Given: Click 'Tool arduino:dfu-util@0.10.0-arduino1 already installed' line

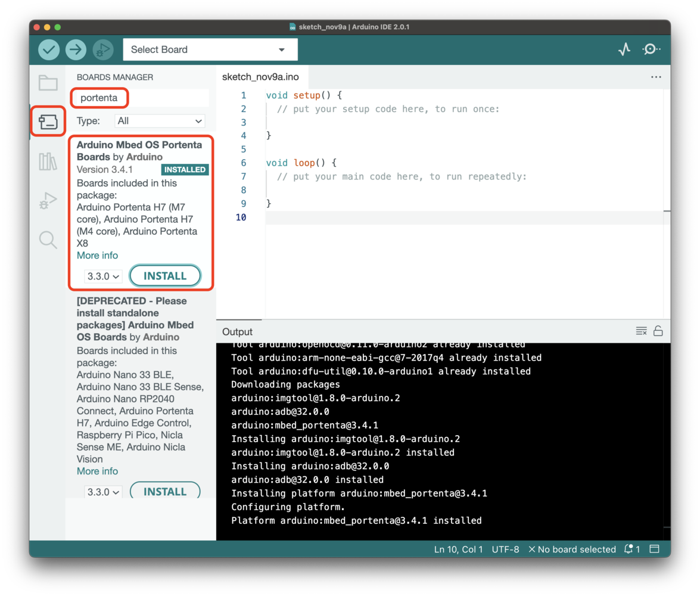Looking at the screenshot, I should pos(381,371).
